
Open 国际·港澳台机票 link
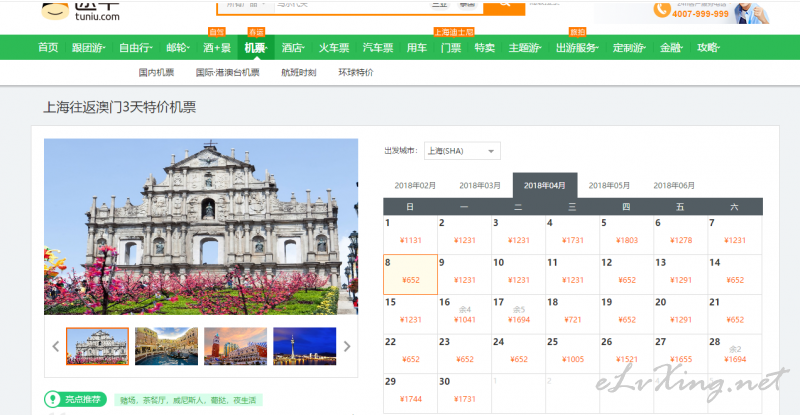(228, 72)
